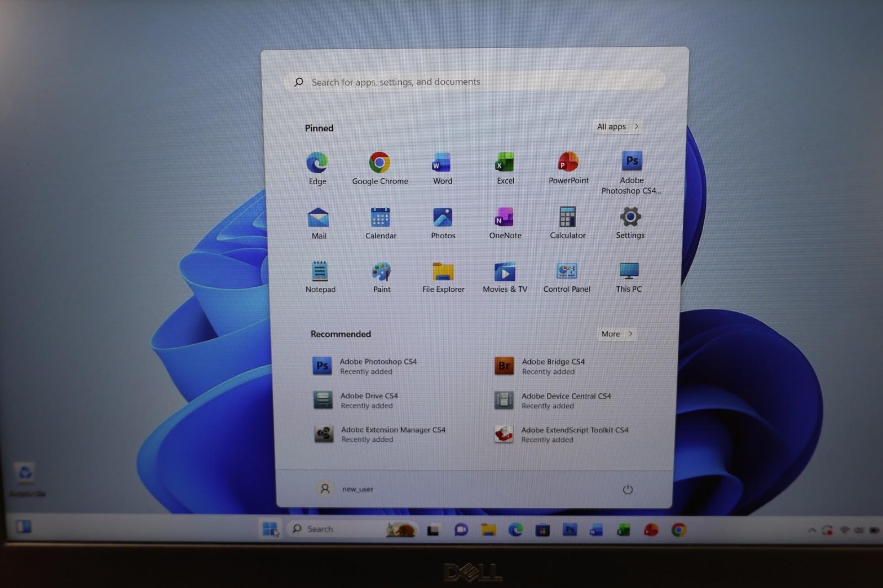Open the Photos app
883x588 pixels.
(x=443, y=223)
